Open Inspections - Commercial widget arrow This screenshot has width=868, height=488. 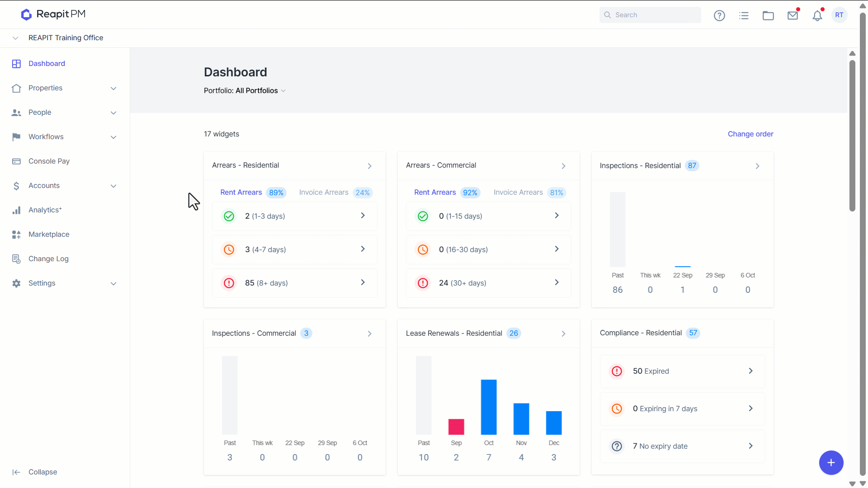tap(369, 333)
